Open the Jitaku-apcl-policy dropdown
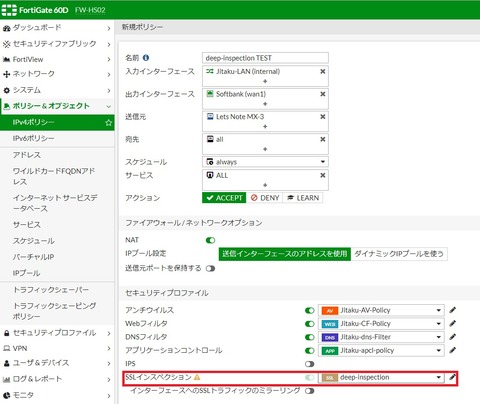This screenshot has height=404, width=480. click(x=381, y=350)
